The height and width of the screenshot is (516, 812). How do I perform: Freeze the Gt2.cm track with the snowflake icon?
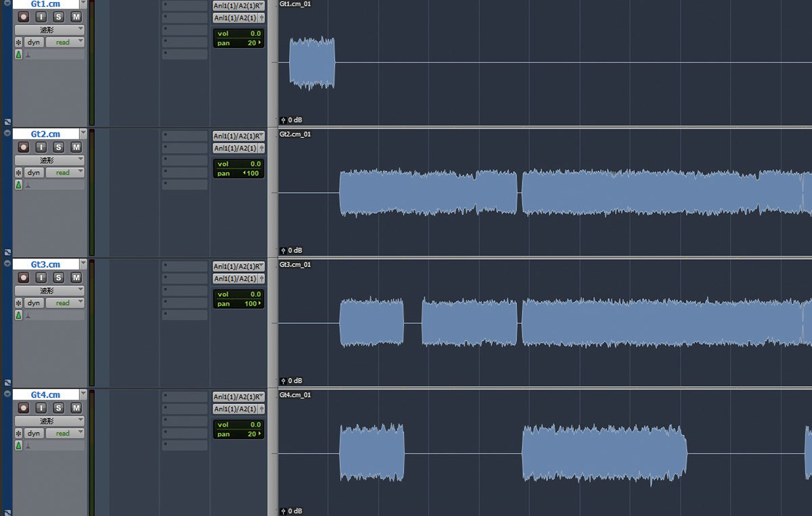pos(19,172)
